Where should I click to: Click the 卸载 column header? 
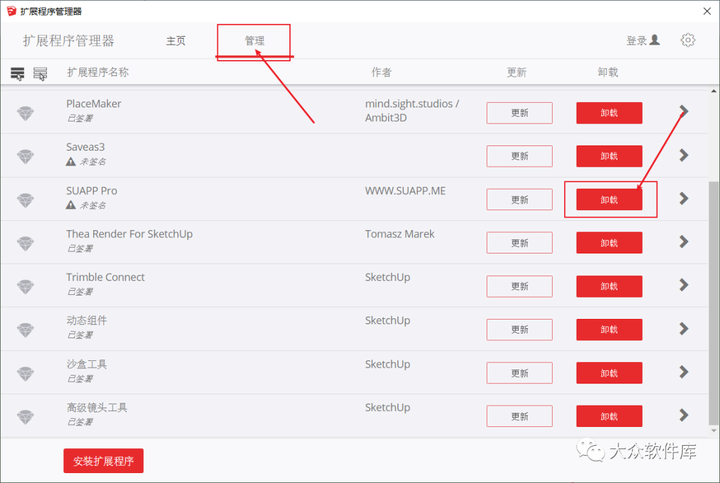(x=608, y=72)
